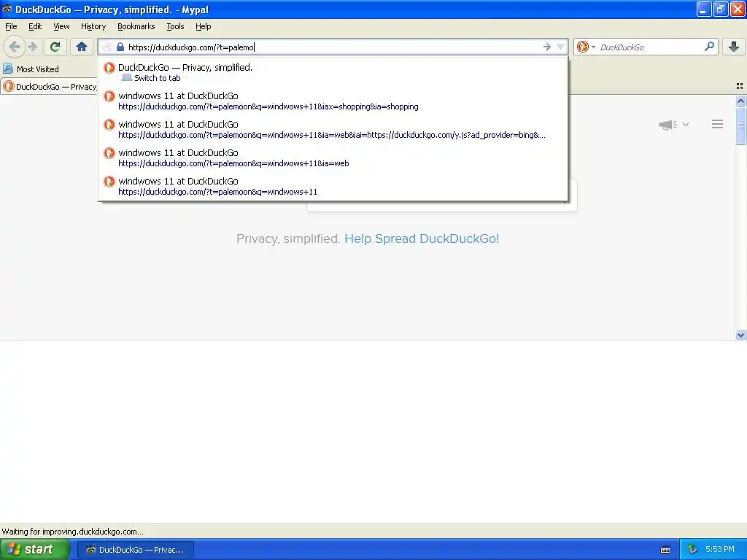Click the Privacy, simplified. tagline text
Screen dimensions: 747x560
tap(288, 238)
